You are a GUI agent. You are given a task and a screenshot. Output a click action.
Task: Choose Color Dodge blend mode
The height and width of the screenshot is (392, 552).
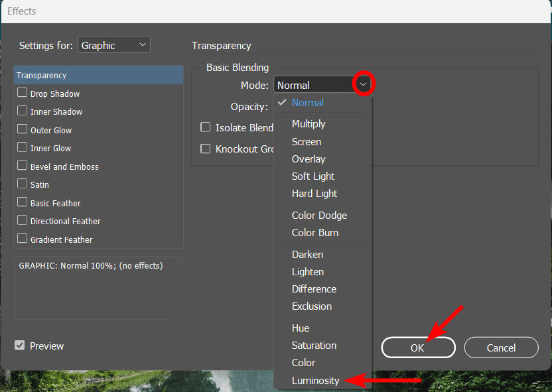point(319,215)
